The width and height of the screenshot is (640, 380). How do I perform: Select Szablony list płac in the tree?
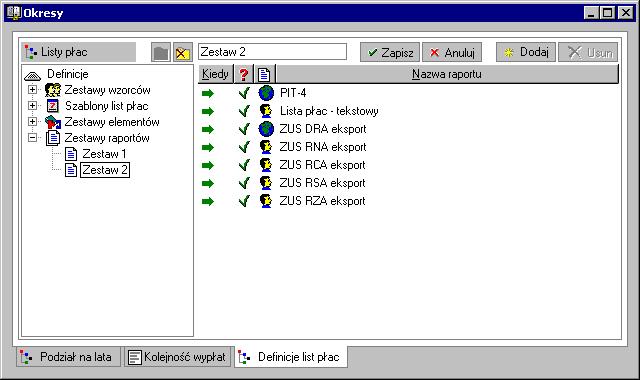107,106
